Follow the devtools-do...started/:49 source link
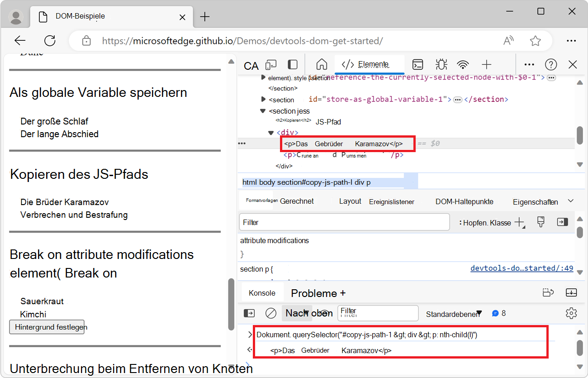Image resolution: width=588 pixels, height=378 pixels. click(522, 268)
